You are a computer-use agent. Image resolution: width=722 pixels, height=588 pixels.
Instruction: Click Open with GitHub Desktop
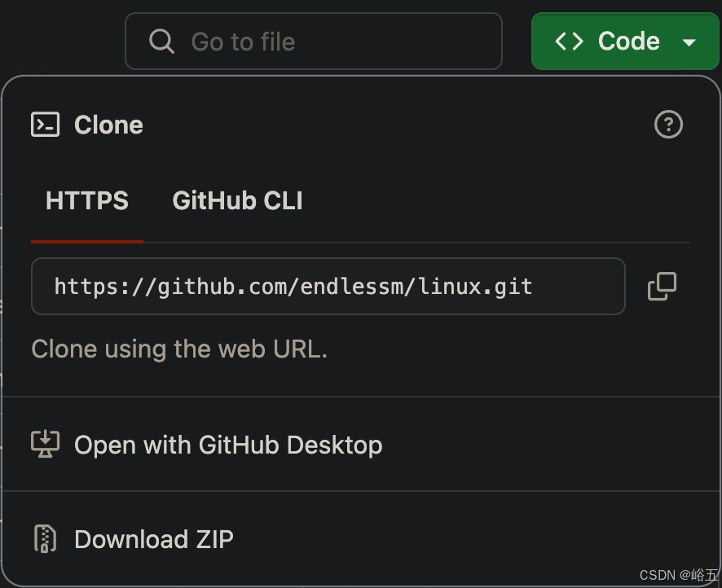pos(362,445)
